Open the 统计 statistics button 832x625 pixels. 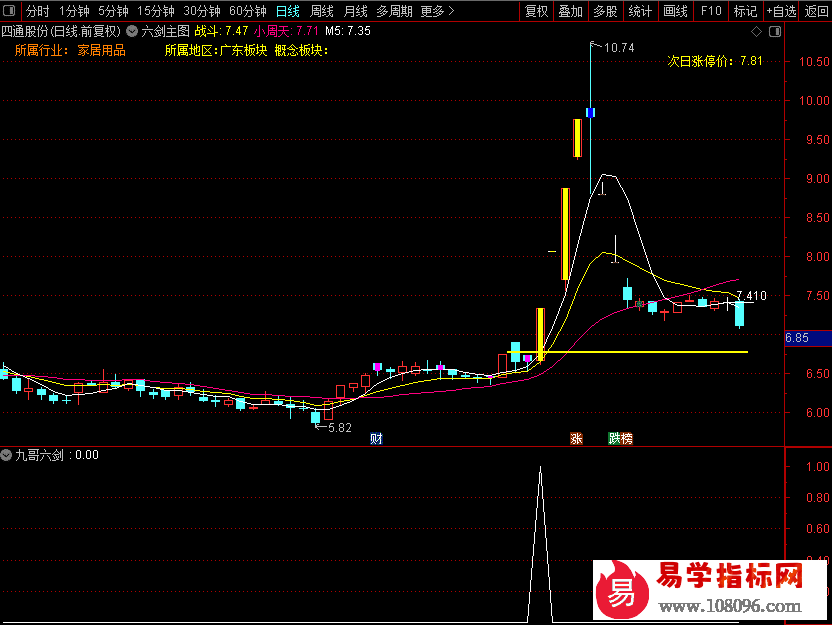pos(640,12)
